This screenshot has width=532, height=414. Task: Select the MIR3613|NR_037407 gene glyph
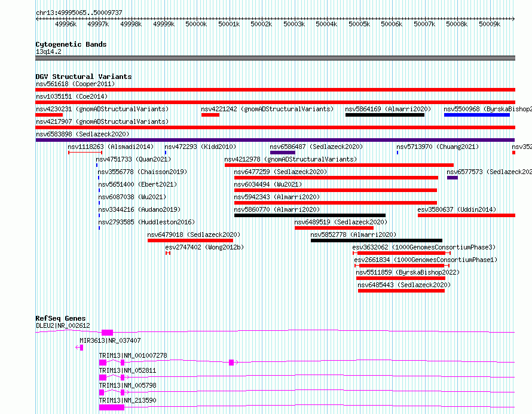coord(80,348)
